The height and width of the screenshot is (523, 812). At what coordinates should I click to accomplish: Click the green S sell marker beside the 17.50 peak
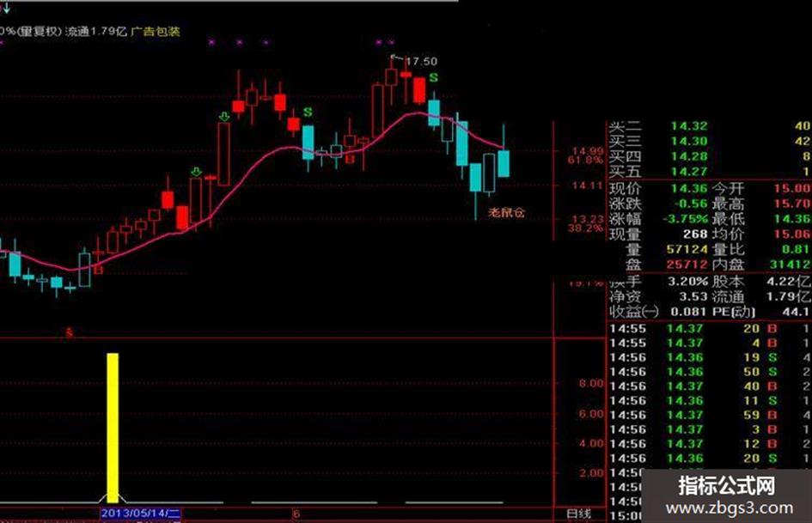click(433, 77)
